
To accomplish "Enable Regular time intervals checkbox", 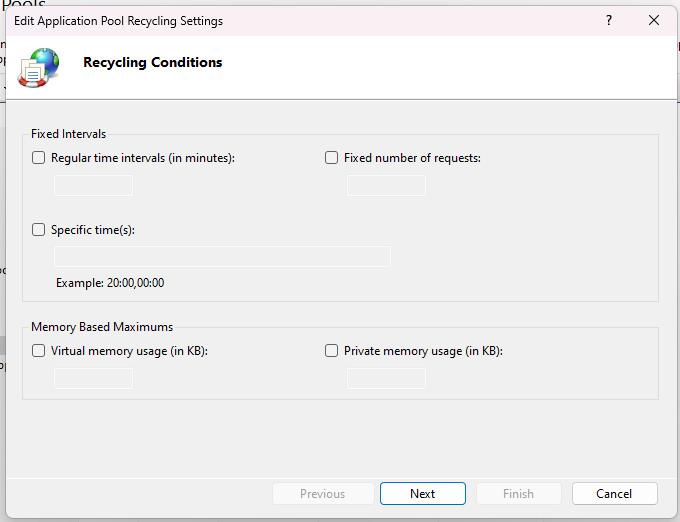I will click(x=39, y=158).
